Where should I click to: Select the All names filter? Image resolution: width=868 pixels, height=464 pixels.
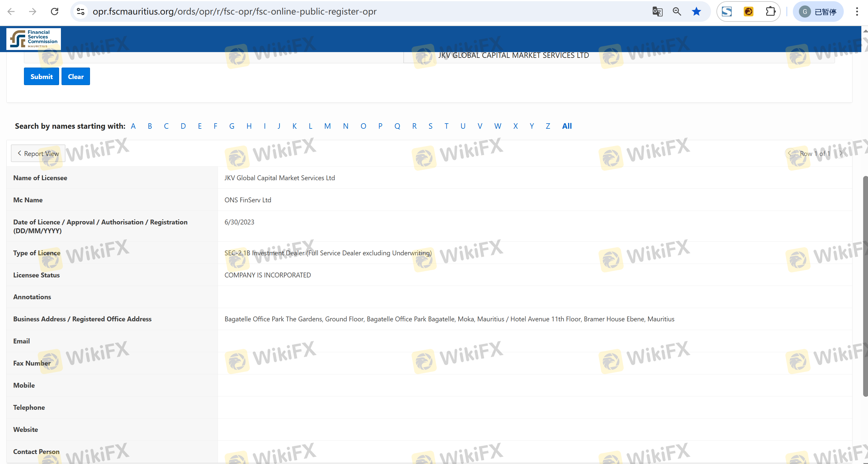coord(567,126)
